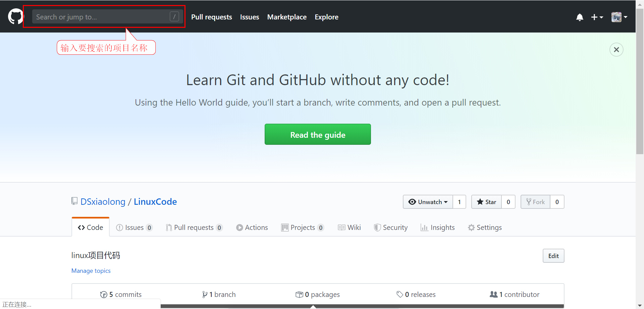Expand the plus create-new menu
Viewport: 644px width, 309px height.
pyautogui.click(x=597, y=17)
